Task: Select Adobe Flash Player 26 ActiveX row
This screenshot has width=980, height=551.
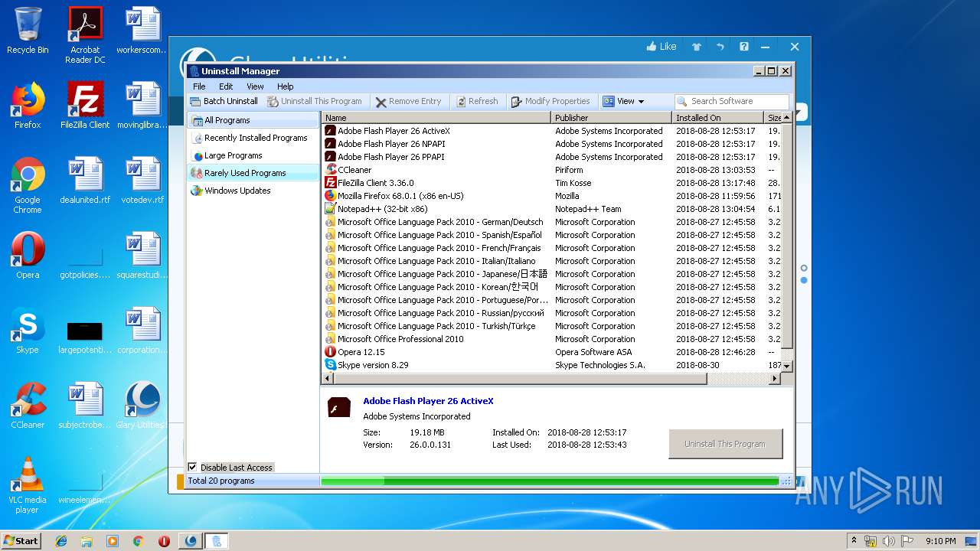Action: [x=551, y=131]
